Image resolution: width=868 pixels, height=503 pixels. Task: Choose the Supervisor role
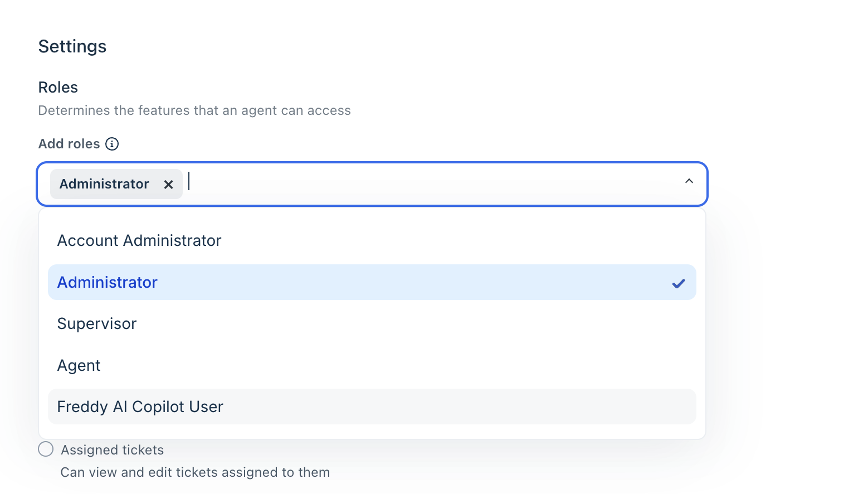[97, 323]
